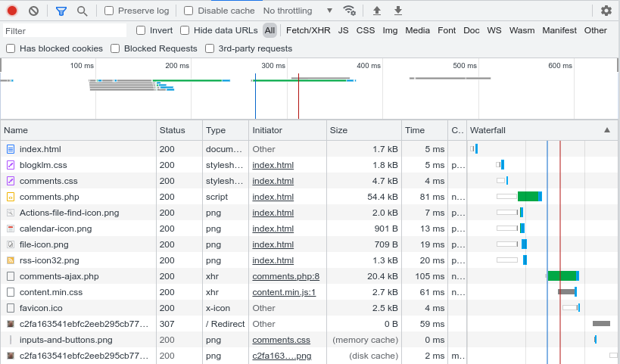Screen dimensions: 620x364
Task: Open the search magnifier tool
Action: point(82,11)
